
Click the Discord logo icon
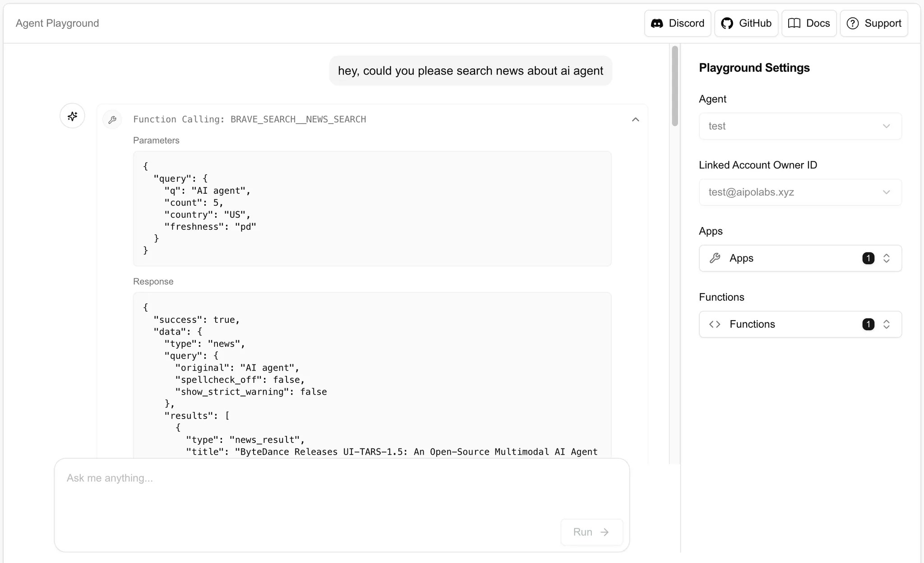(x=657, y=23)
